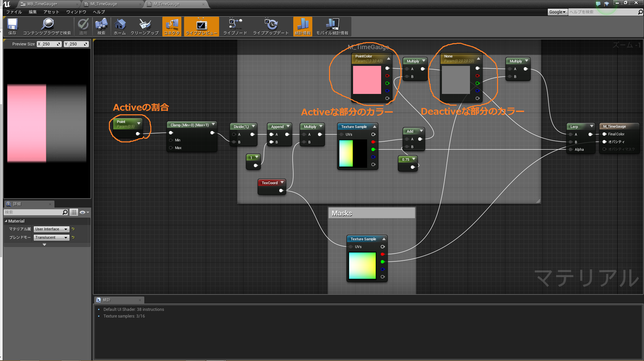Switch to the MI_TimeGauge tab
The width and height of the screenshot is (644, 361).
(104, 4)
